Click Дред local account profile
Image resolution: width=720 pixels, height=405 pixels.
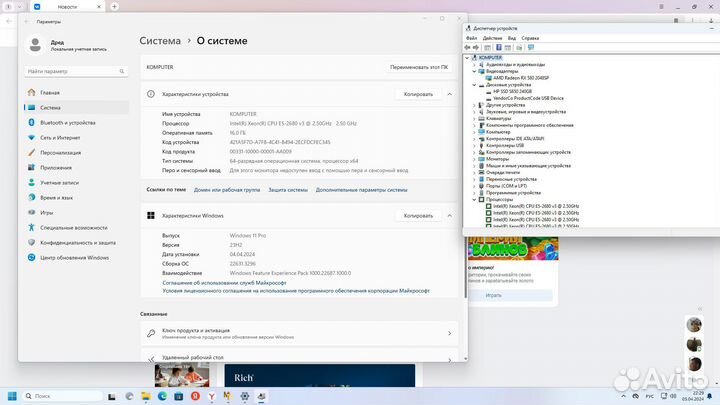click(67, 45)
